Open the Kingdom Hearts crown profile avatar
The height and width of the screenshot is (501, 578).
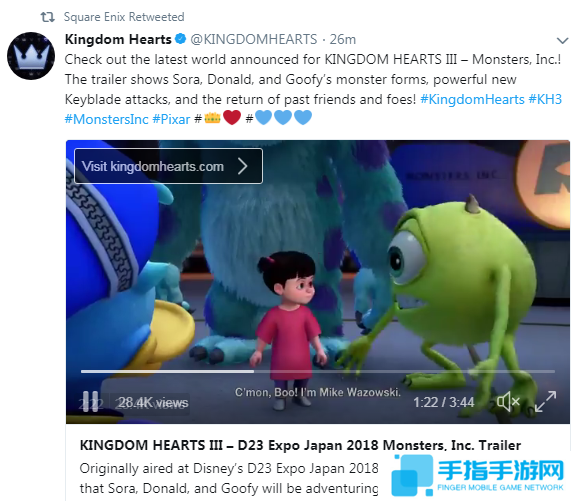(31, 56)
